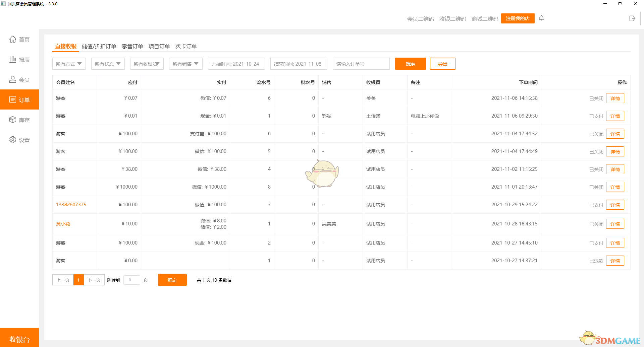
Task: Open the 所有收银员 cashier filter dropdown
Action: click(x=147, y=63)
